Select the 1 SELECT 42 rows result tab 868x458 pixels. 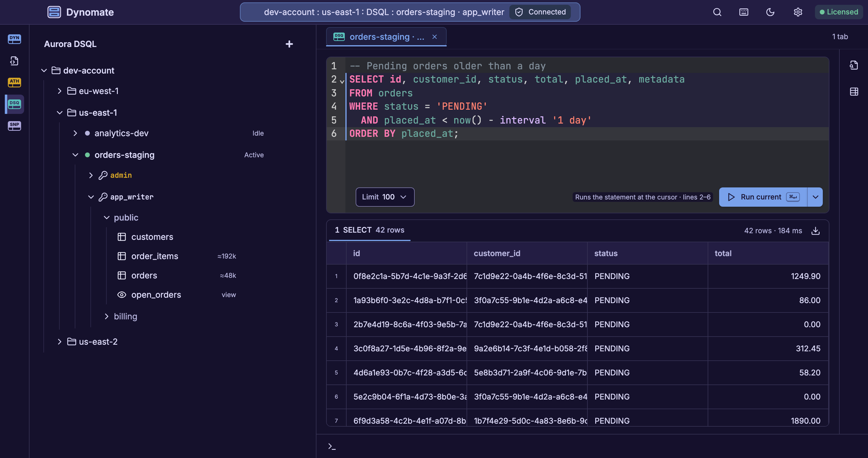click(x=370, y=230)
